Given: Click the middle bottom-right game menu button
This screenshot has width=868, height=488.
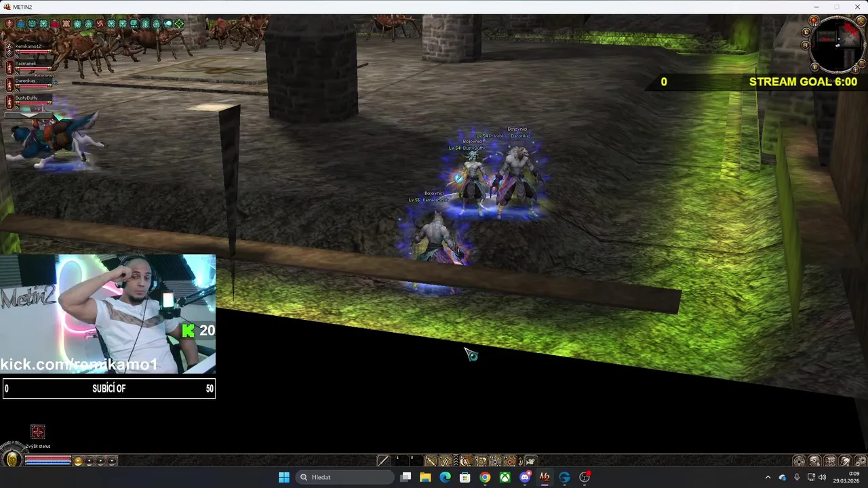Looking at the screenshot, I should [x=829, y=461].
